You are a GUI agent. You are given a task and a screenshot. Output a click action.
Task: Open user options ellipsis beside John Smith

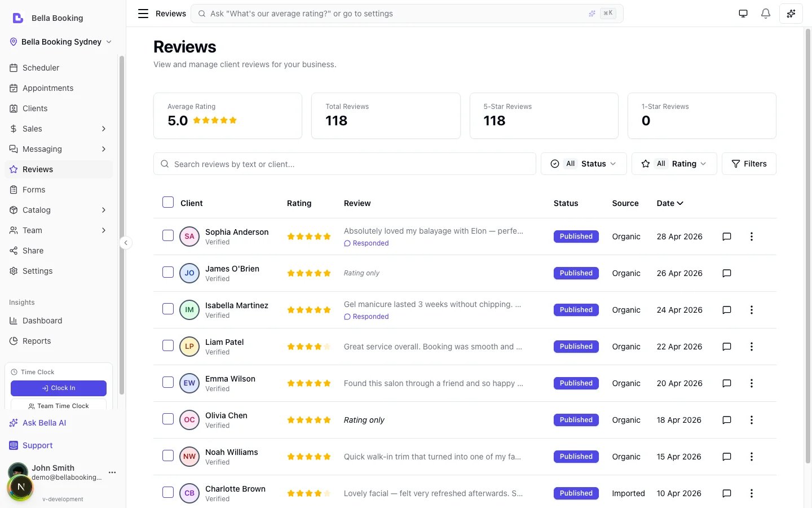[x=112, y=472]
